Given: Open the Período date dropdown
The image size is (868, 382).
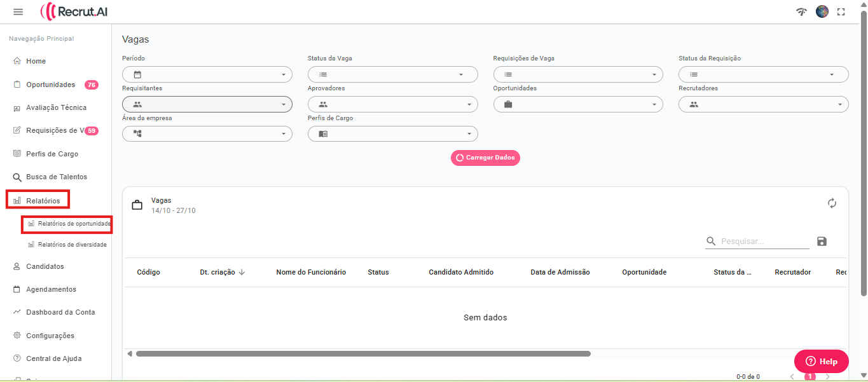Looking at the screenshot, I should (207, 74).
